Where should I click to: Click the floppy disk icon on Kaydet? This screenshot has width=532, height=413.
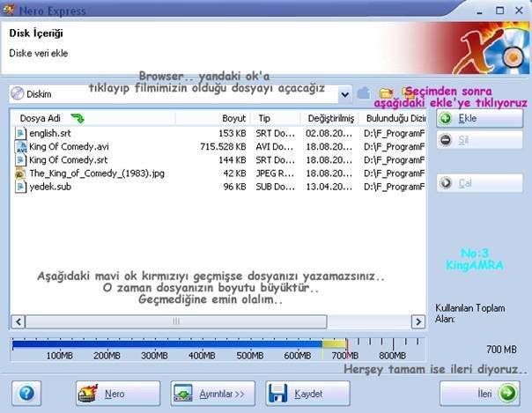coord(277,394)
